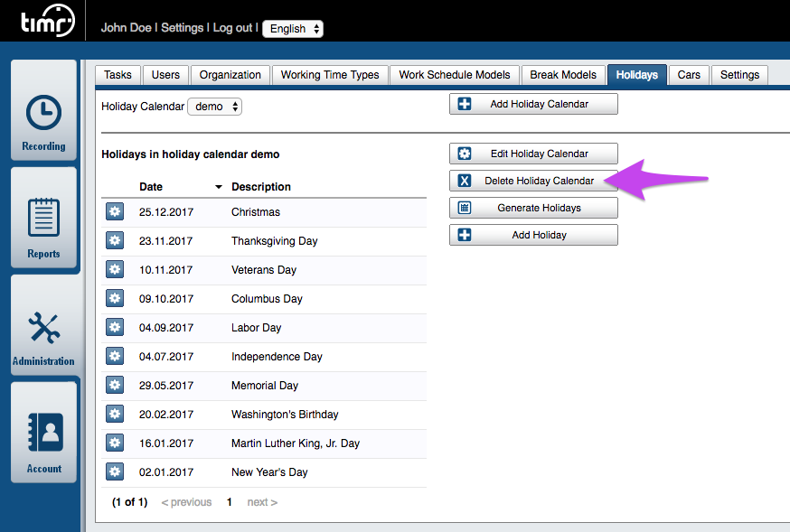The image size is (790, 532).
Task: Click gear icon beside New Year's Day
Action: 114,471
